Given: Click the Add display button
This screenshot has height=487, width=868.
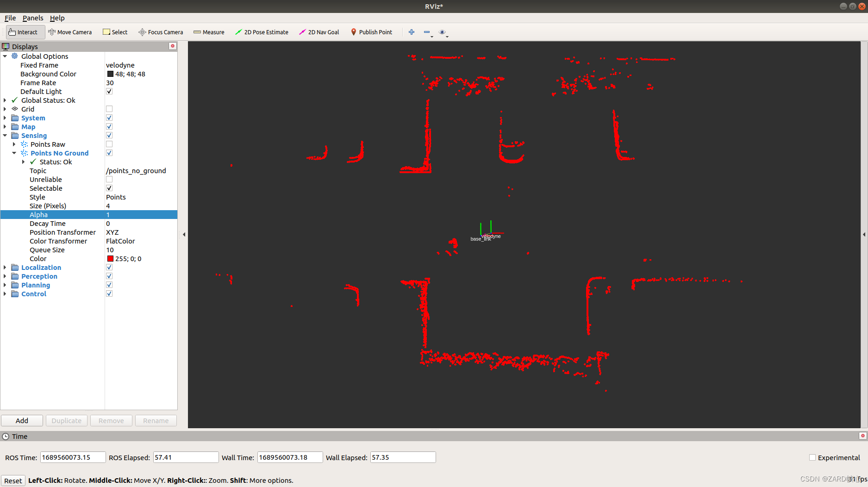Looking at the screenshot, I should click(x=22, y=420).
